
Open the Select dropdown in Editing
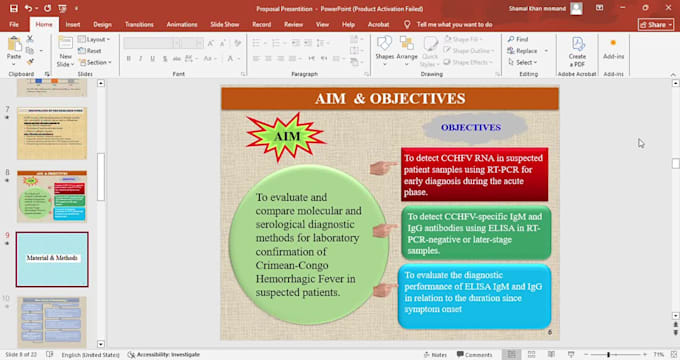click(523, 62)
